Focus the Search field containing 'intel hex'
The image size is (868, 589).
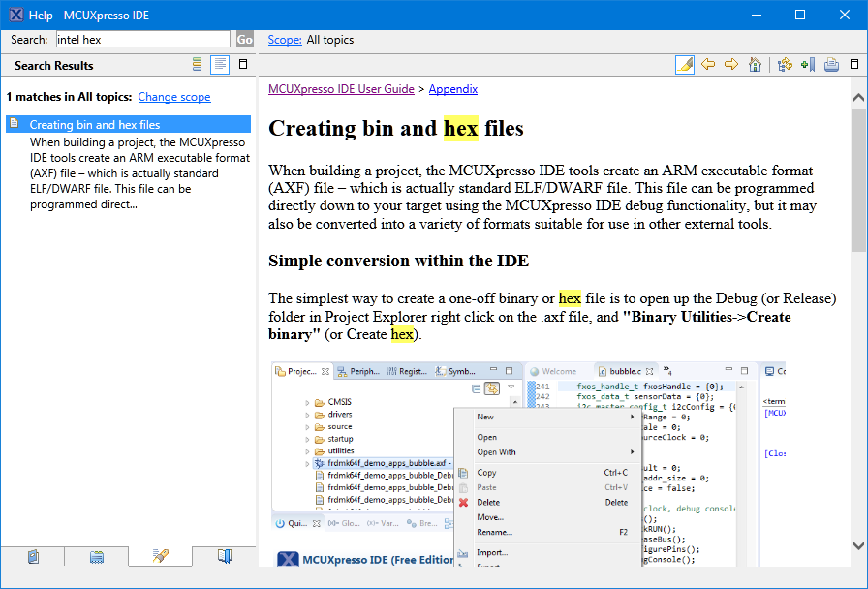pyautogui.click(x=142, y=40)
